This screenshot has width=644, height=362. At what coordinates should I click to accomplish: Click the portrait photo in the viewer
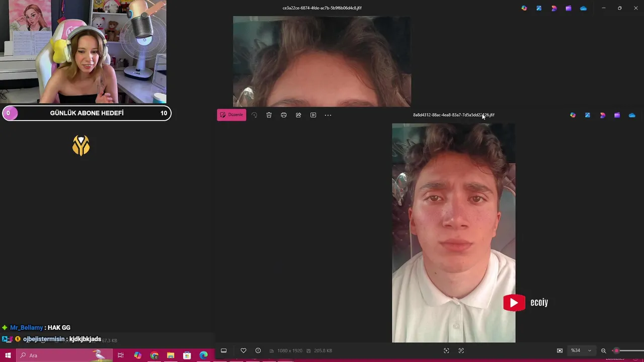click(x=454, y=233)
